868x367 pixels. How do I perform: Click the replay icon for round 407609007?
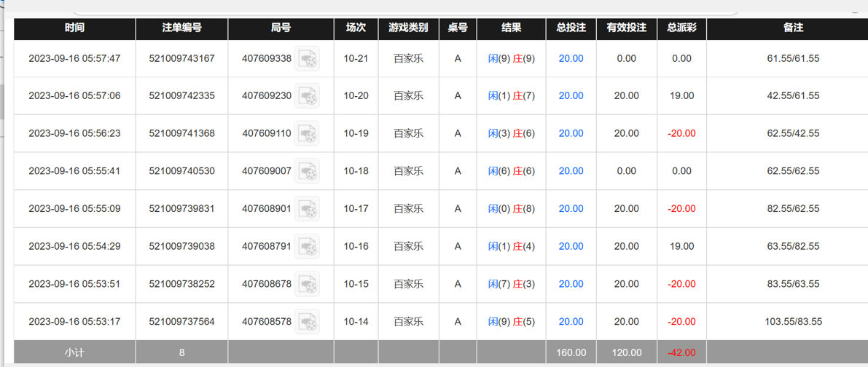pos(308,172)
